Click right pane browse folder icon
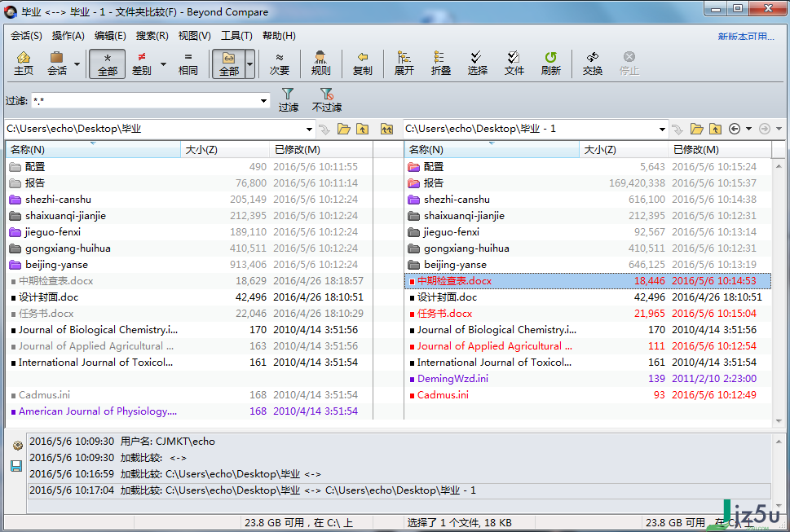The height and width of the screenshot is (532, 790). pos(697,130)
